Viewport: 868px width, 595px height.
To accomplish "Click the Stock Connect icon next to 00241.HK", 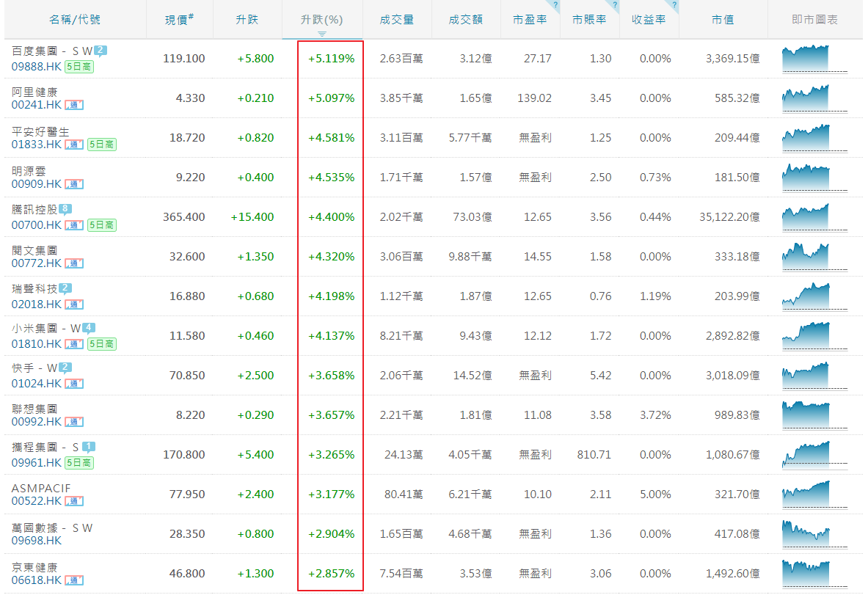I will [74, 105].
